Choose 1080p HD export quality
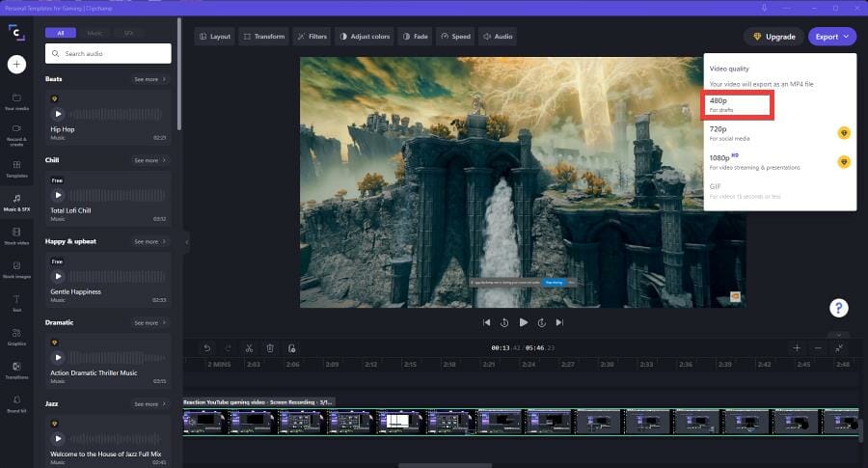 (779, 162)
